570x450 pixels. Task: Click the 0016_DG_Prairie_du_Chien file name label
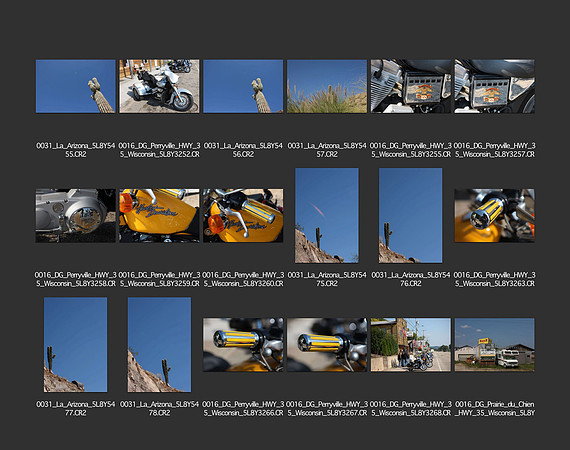pos(494,409)
